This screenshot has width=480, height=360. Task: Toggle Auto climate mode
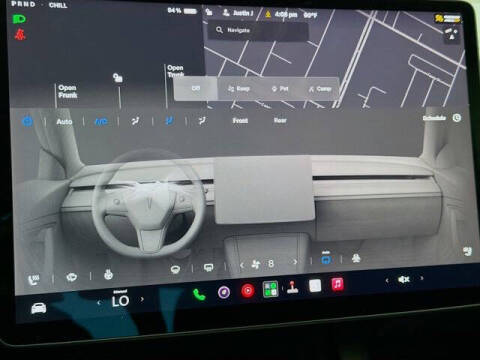pyautogui.click(x=64, y=122)
